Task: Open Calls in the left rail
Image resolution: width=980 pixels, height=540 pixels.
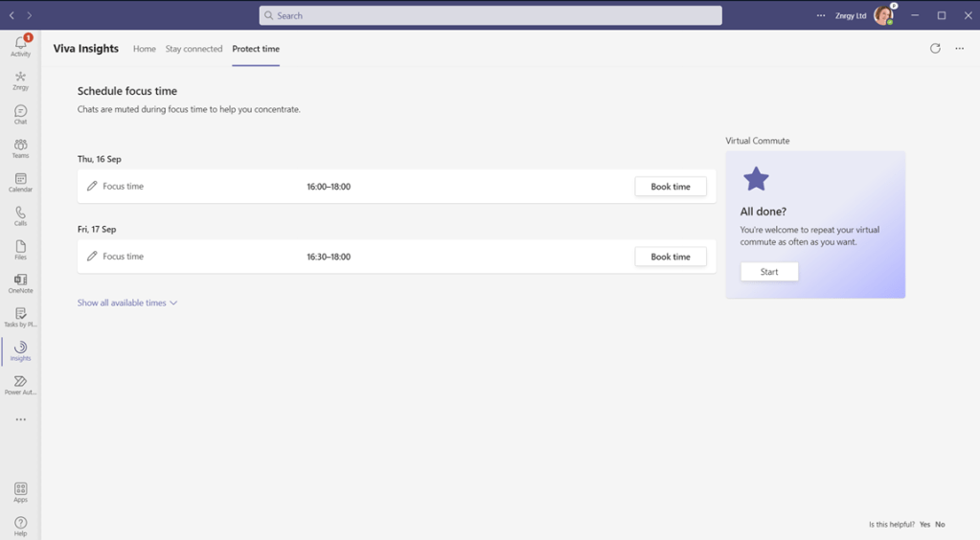Action: 20,215
